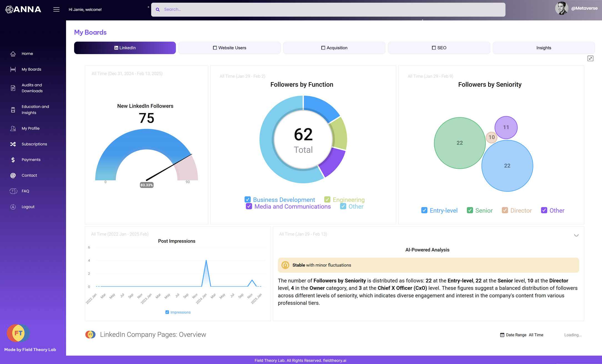
Task: Expand the dashboard to fullscreen
Action: pyautogui.click(x=590, y=58)
